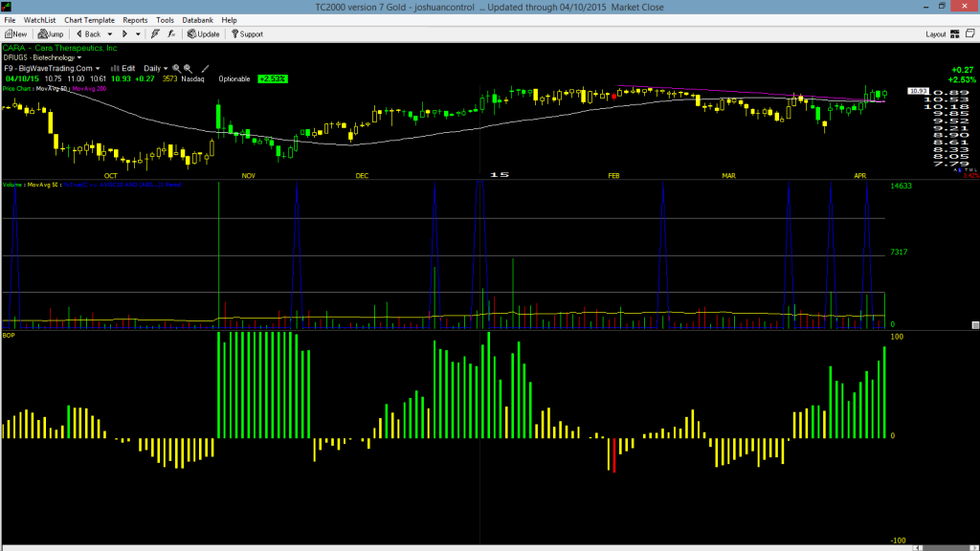This screenshot has height=551, width=980.
Task: Expand the Back history dropdown arrow
Action: click(110, 34)
